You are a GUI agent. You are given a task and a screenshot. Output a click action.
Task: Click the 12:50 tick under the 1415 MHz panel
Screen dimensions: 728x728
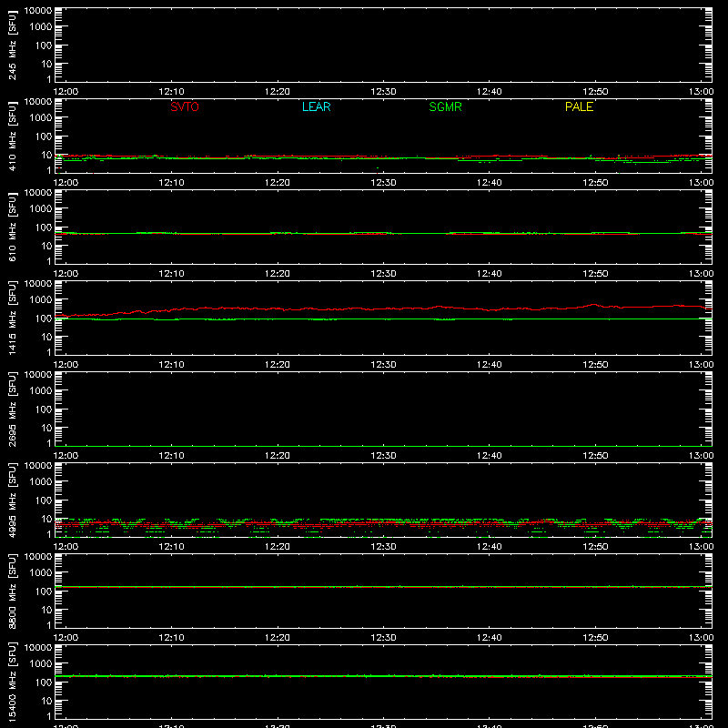click(x=595, y=365)
